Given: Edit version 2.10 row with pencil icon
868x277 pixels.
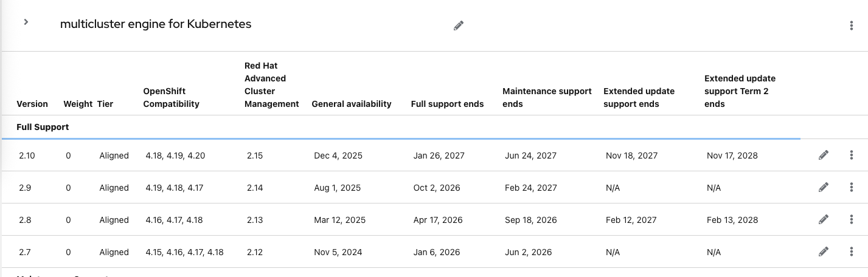Looking at the screenshot, I should [x=824, y=156].
